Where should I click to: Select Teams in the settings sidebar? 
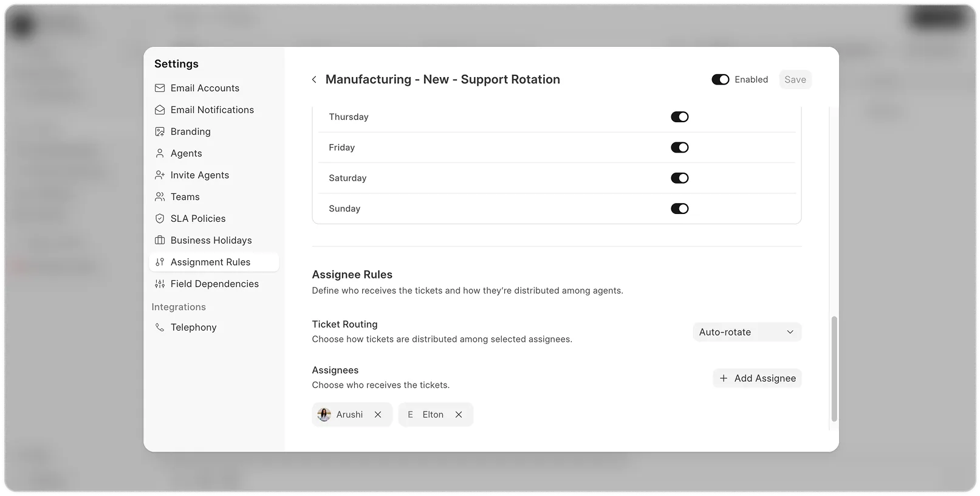point(185,197)
